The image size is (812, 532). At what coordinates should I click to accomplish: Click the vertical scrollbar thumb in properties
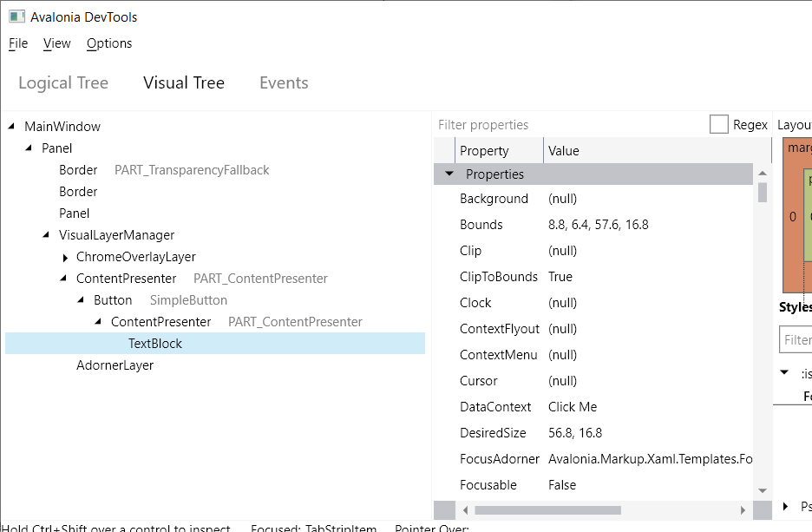click(x=763, y=192)
